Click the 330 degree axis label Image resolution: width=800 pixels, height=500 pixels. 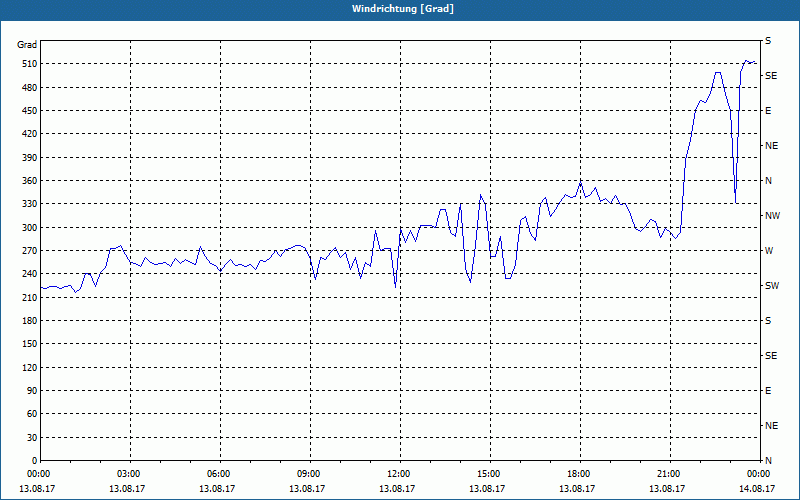[x=29, y=204]
